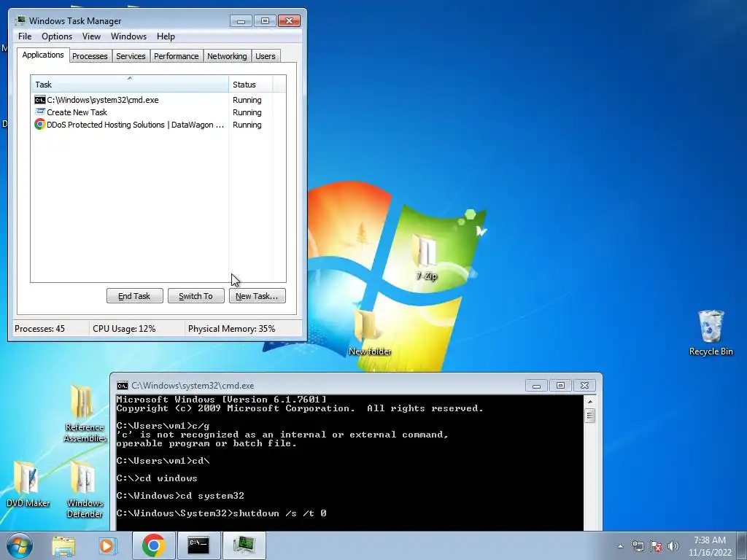Click the End Task button

click(x=134, y=296)
